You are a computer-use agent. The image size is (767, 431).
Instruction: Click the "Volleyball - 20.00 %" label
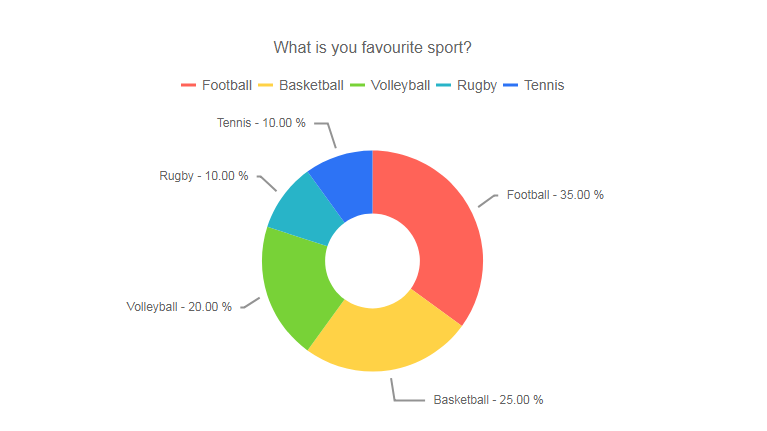point(179,307)
